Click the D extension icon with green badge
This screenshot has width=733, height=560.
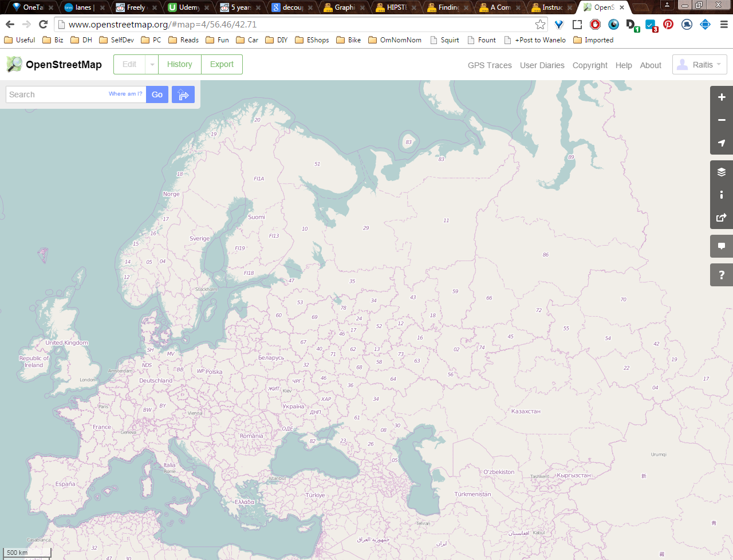tap(632, 25)
